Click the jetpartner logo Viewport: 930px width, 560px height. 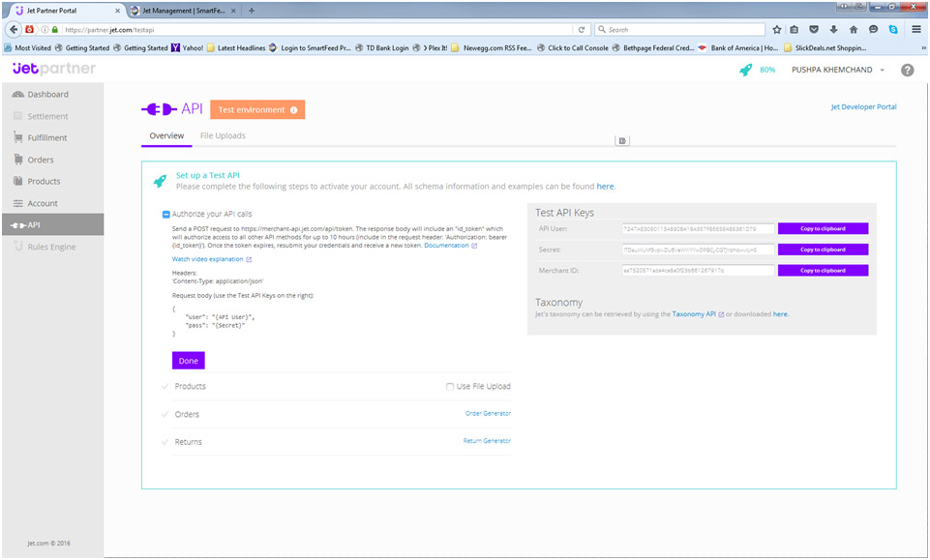[x=54, y=69]
